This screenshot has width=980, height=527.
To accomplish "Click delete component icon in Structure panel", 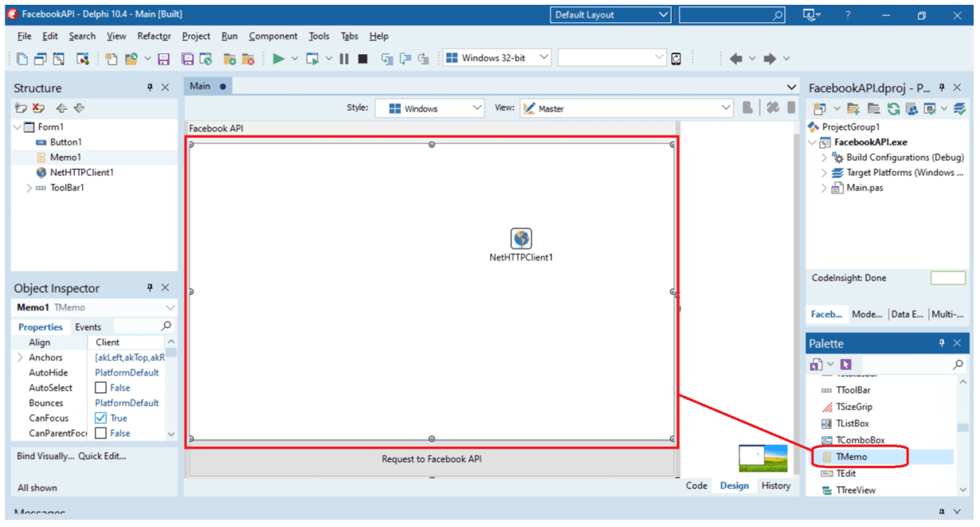I will [38, 107].
